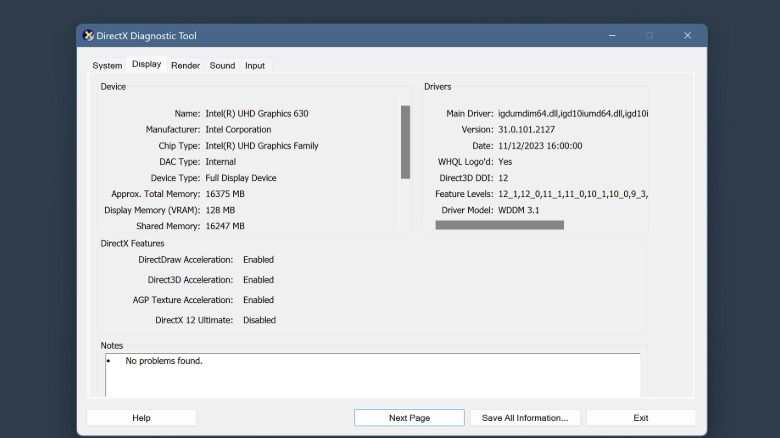Click the driver version "31.0.101.2127"

point(526,129)
